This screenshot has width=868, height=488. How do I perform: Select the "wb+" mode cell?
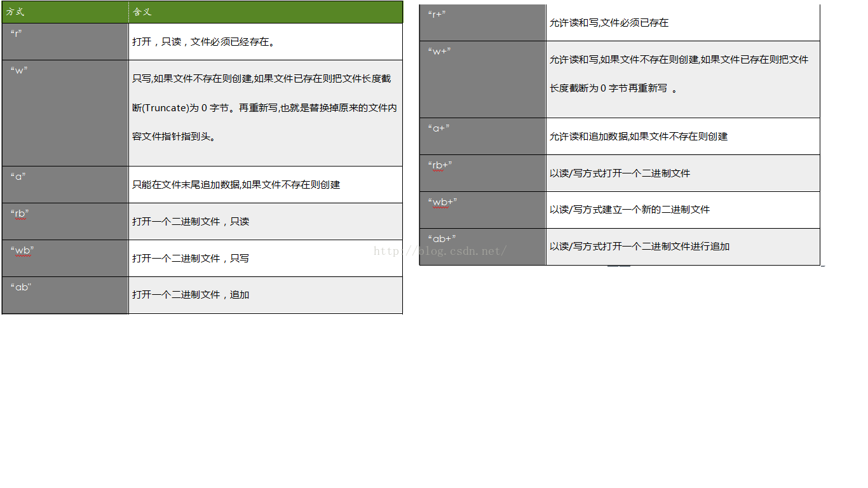tap(482, 210)
